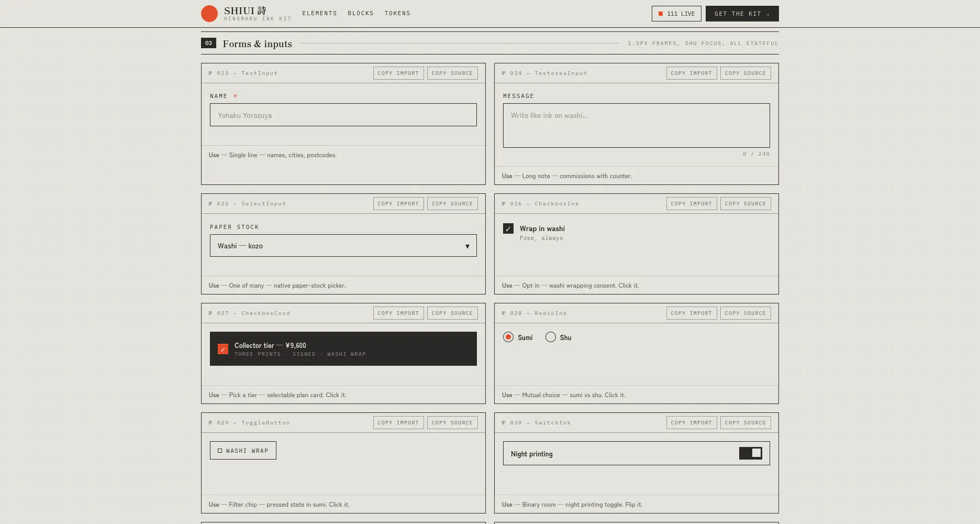
Task: Copy import for 030 SwitchInk
Action: (692, 423)
